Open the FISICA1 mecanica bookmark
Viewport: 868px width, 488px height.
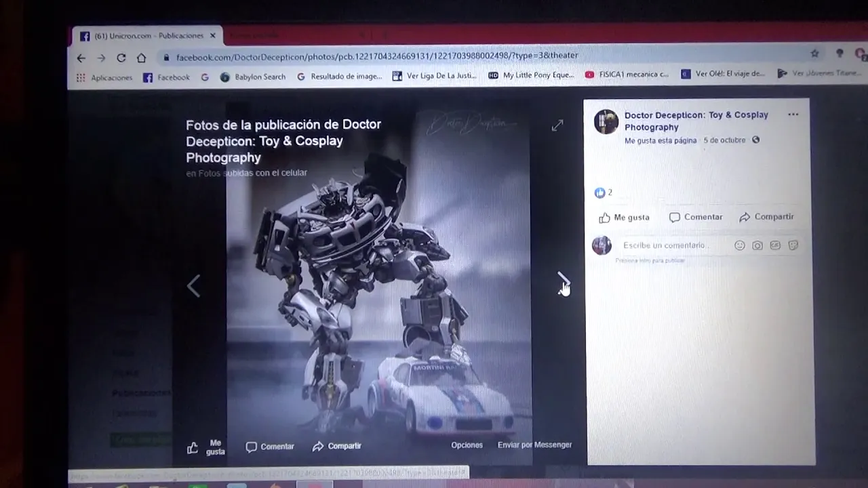pyautogui.click(x=627, y=75)
